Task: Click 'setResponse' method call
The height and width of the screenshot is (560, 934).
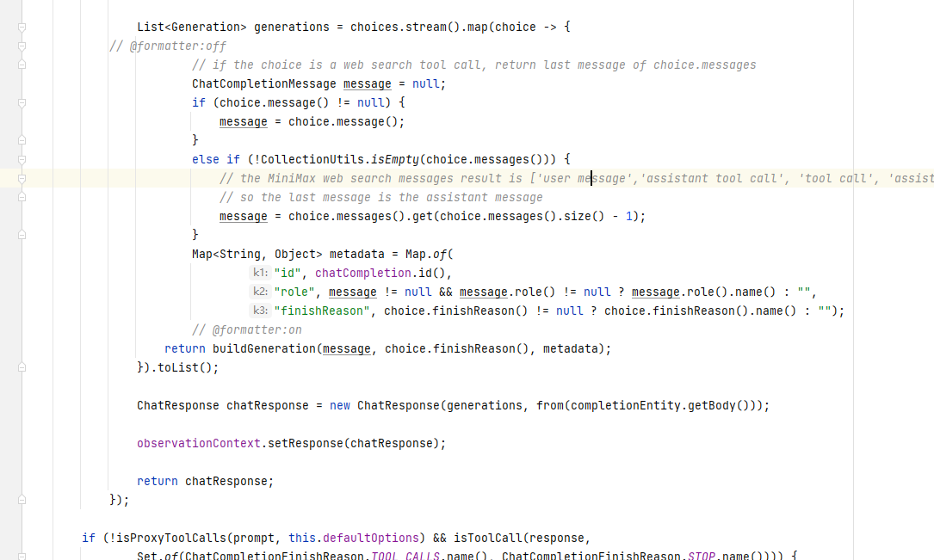Action: pos(305,443)
